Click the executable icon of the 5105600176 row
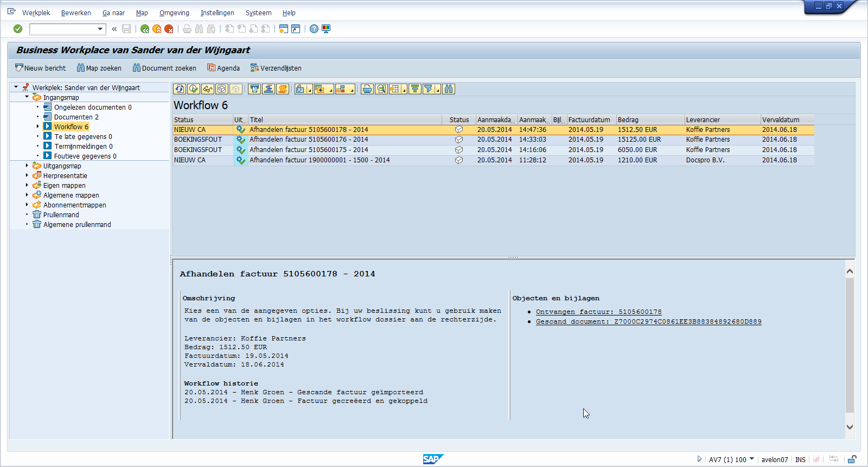This screenshot has width=868, height=467. (240, 140)
